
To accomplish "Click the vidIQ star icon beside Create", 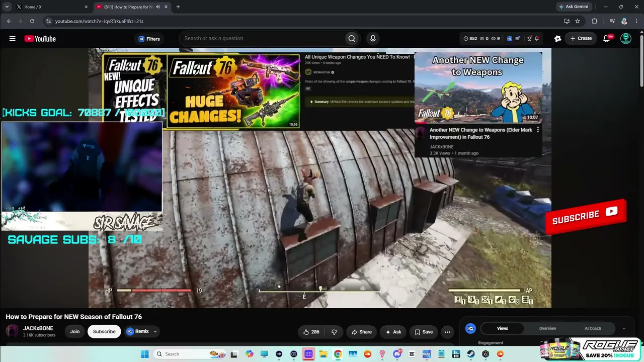I will coord(557,39).
